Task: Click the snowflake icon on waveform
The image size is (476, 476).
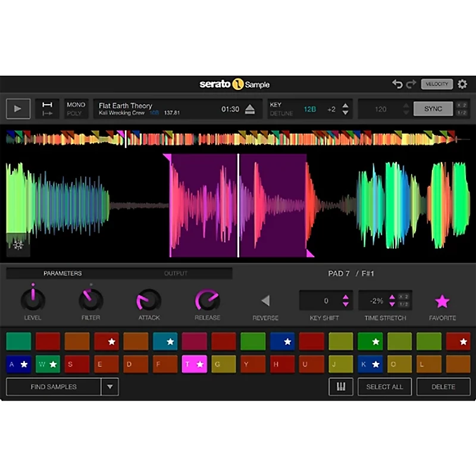Action: click(x=18, y=245)
